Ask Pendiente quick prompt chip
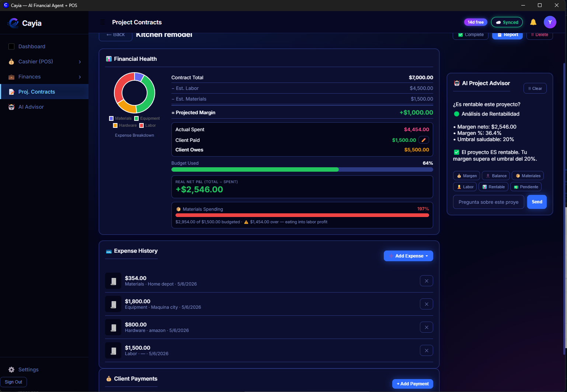The image size is (567, 392). (526, 187)
